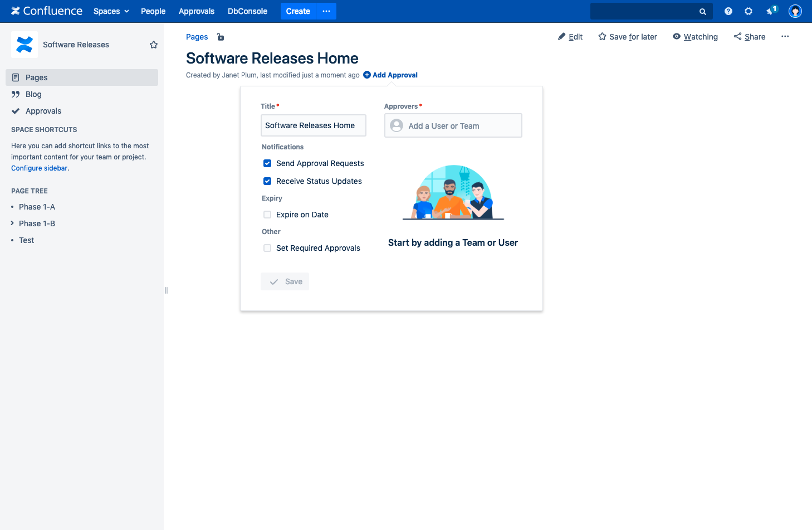Click the Add a User or Team field

tap(453, 126)
